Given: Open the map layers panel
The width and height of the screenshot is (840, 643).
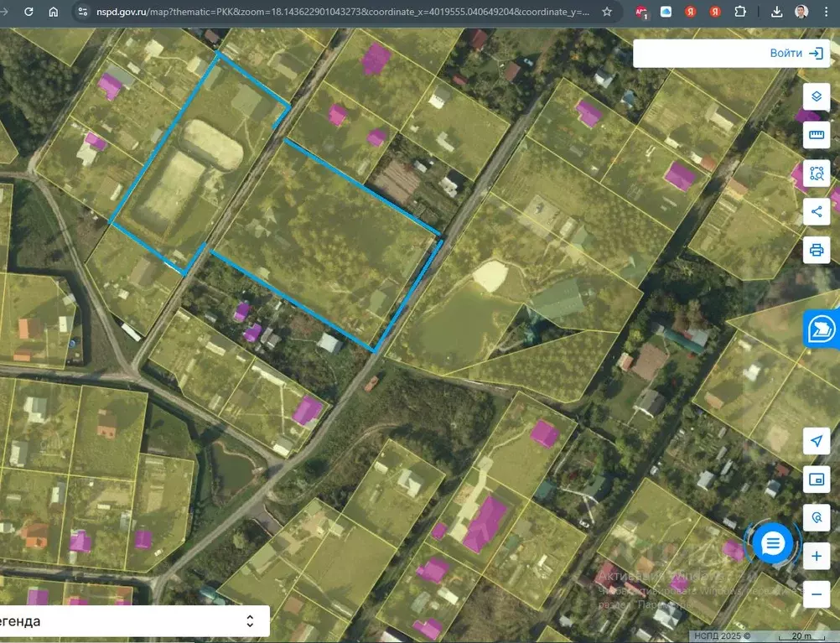Looking at the screenshot, I should (816, 96).
